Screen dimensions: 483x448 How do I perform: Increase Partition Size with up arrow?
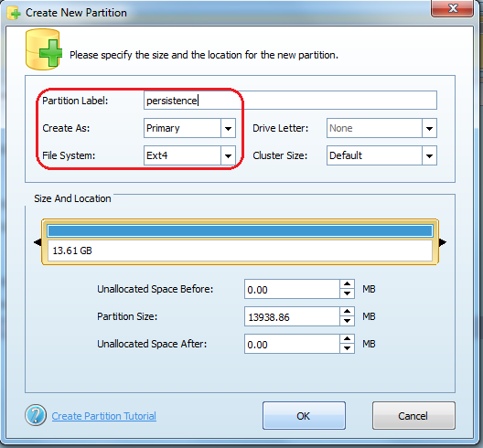348,312
